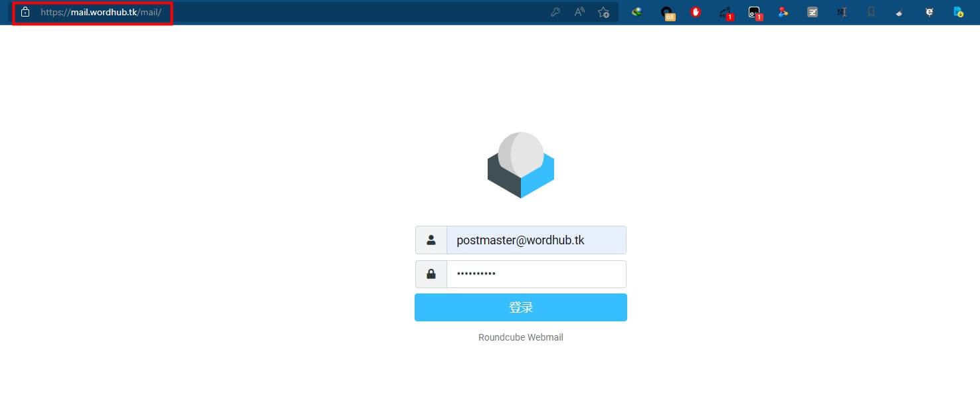Open the red-and-blue dots extension icon
The width and height of the screenshot is (980, 401).
[783, 12]
